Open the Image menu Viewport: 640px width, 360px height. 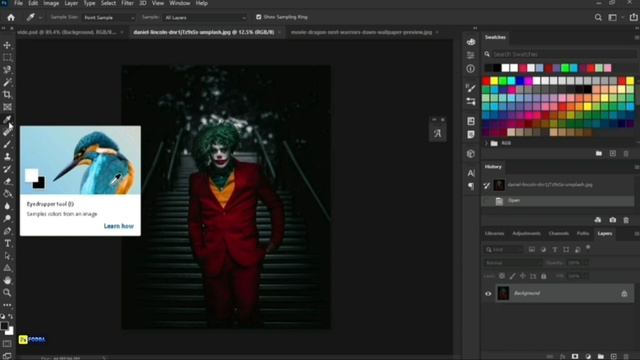point(51,3)
